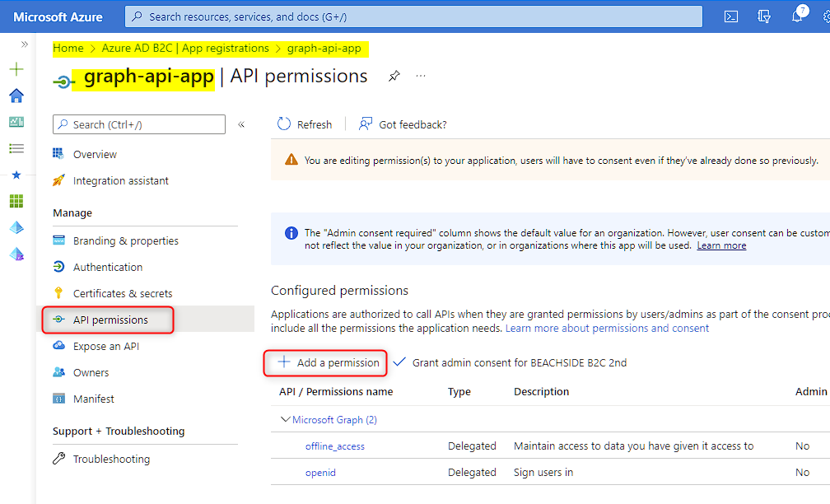Pin the graph-api-app blade
Screen dimensions: 830x504
pyautogui.click(x=394, y=77)
